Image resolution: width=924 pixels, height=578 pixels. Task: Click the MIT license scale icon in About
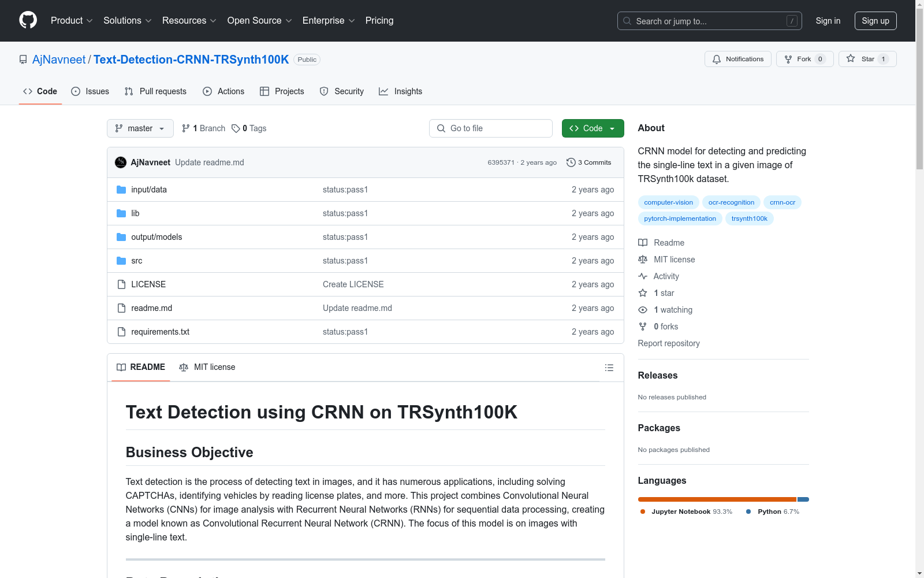(643, 260)
